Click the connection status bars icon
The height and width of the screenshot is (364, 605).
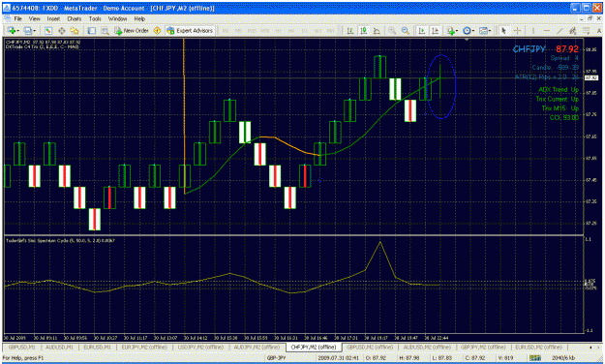pyautogui.click(x=534, y=358)
